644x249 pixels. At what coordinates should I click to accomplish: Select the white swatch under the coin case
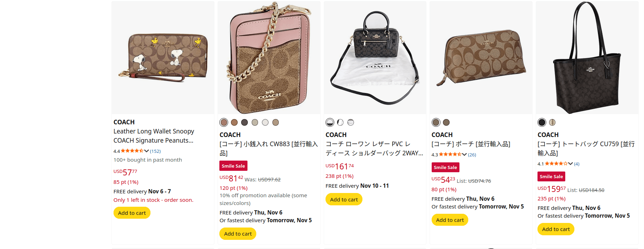pos(265,123)
